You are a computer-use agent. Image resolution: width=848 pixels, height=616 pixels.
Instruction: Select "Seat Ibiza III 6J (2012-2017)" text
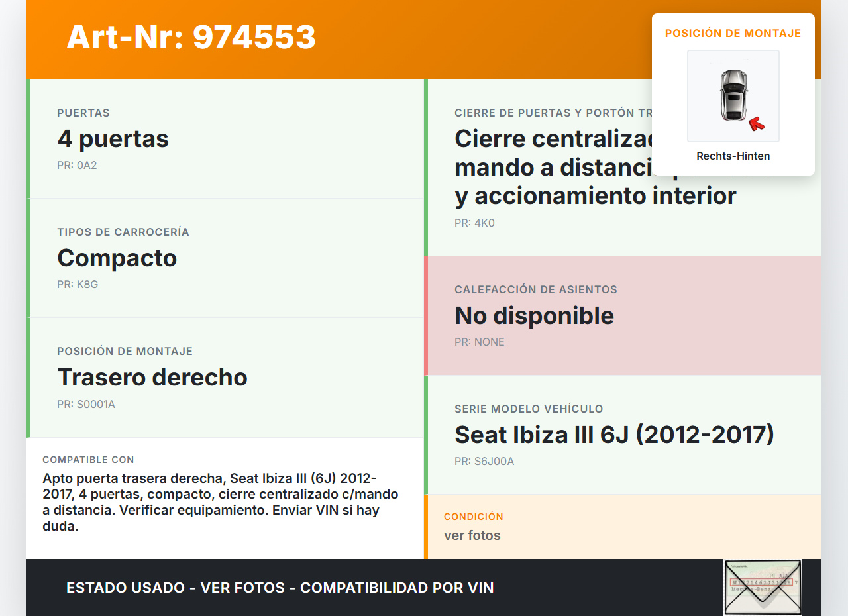click(x=614, y=435)
